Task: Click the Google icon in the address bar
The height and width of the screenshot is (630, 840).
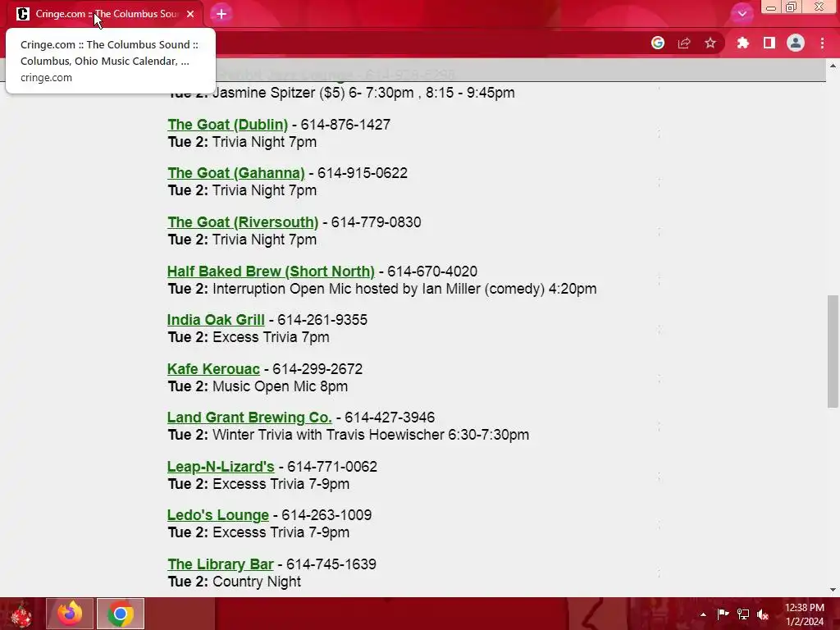Action: pos(658,43)
